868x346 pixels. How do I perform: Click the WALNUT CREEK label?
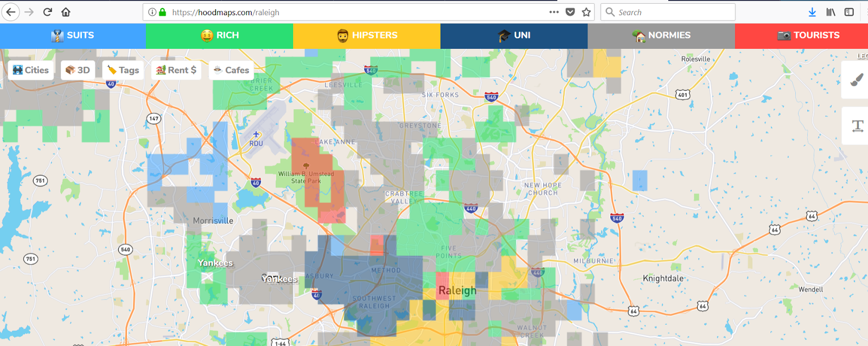pos(532,331)
